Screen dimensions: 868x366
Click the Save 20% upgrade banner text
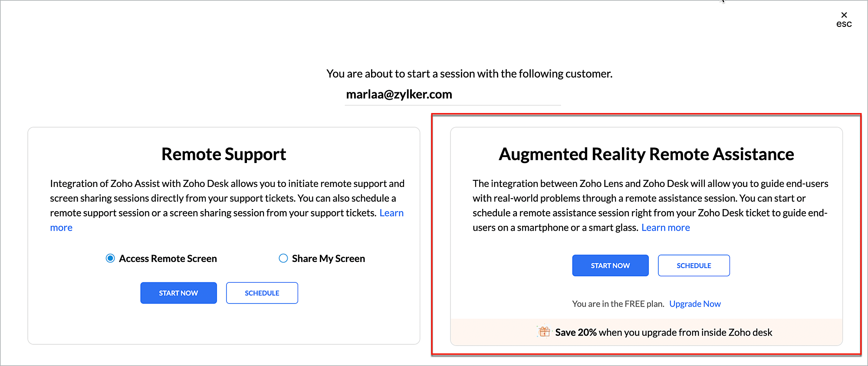[x=663, y=332]
